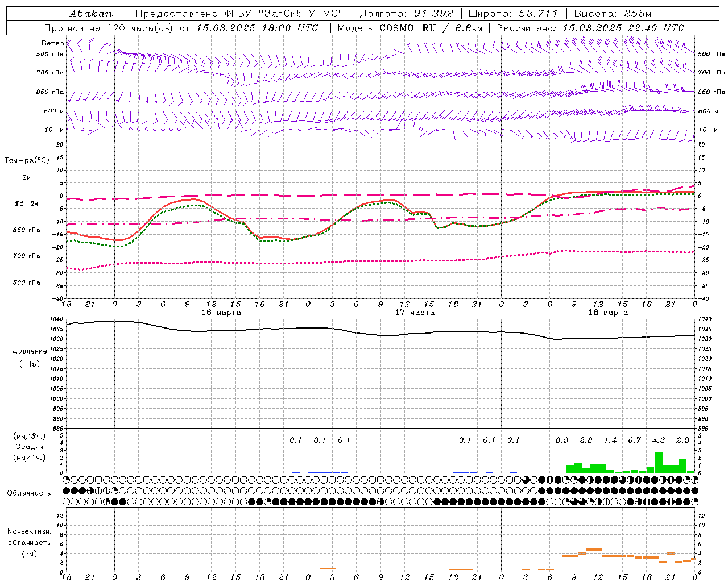Click the "500 гПа" dashed legend line sample

coord(25,289)
